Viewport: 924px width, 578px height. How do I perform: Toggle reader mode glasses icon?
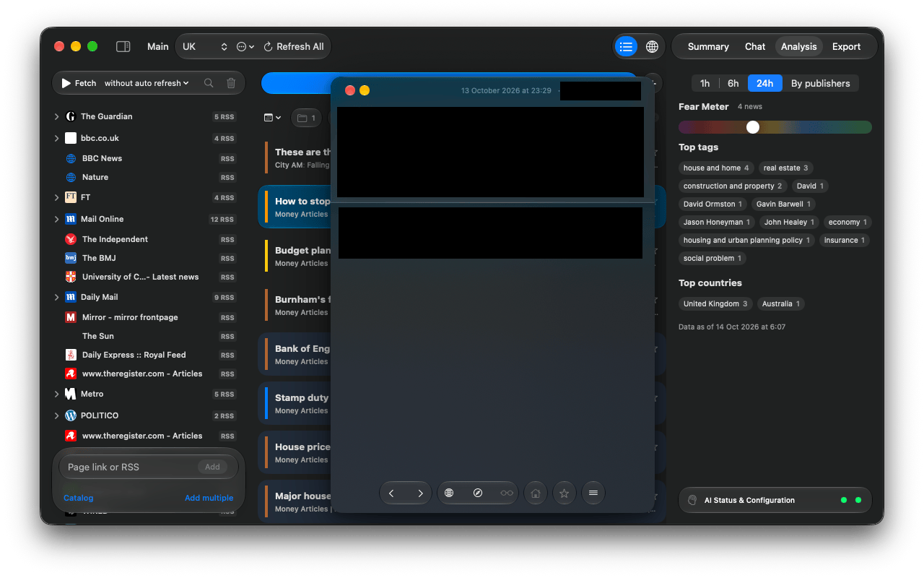507,493
